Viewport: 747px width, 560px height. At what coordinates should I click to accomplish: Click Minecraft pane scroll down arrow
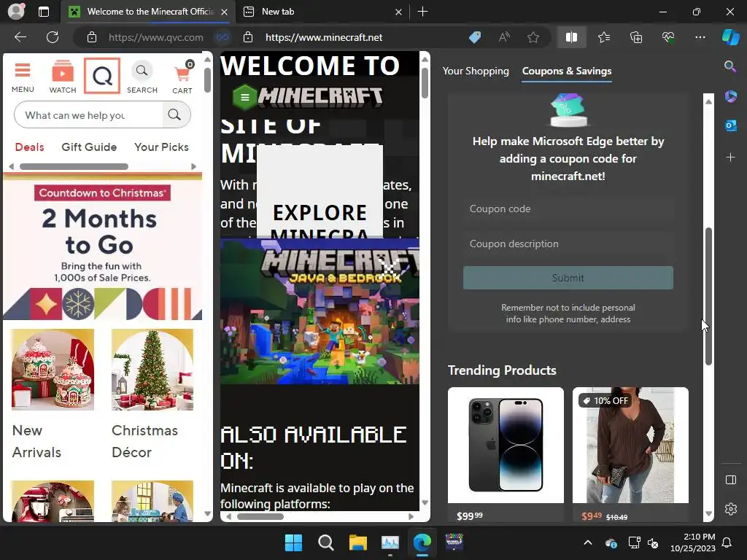[425, 503]
